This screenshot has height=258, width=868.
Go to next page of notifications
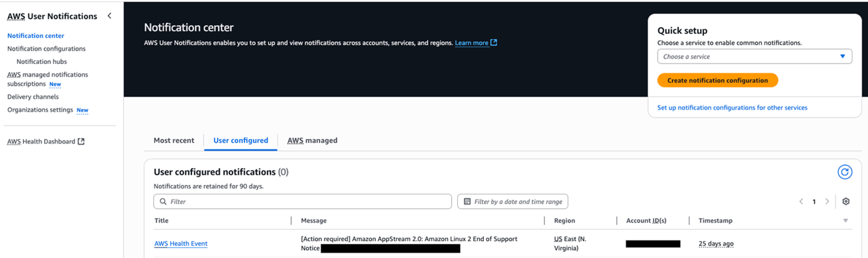click(827, 201)
